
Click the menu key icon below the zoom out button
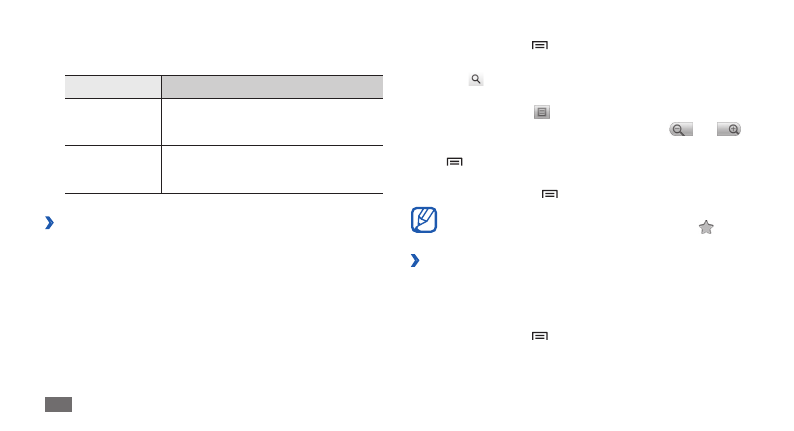[454, 161]
